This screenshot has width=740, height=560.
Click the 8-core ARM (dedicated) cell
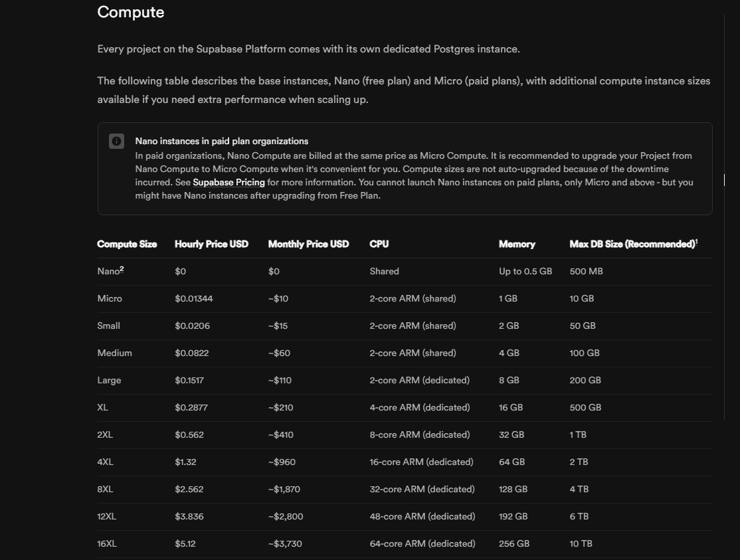pyautogui.click(x=420, y=435)
